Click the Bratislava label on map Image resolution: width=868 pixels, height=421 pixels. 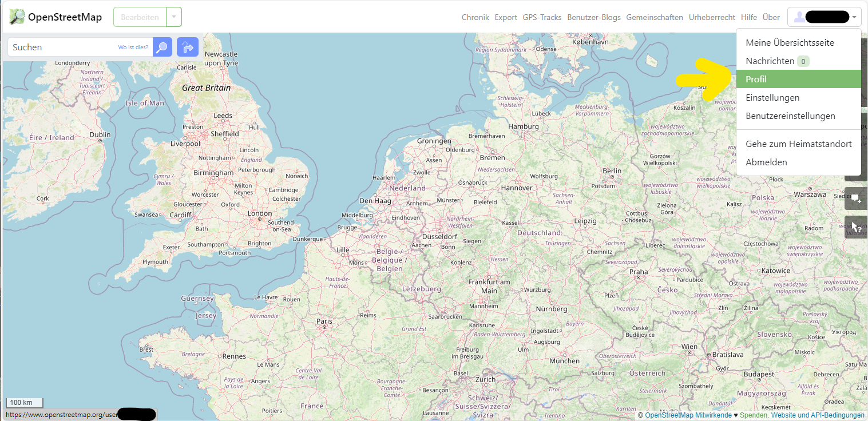click(728, 355)
